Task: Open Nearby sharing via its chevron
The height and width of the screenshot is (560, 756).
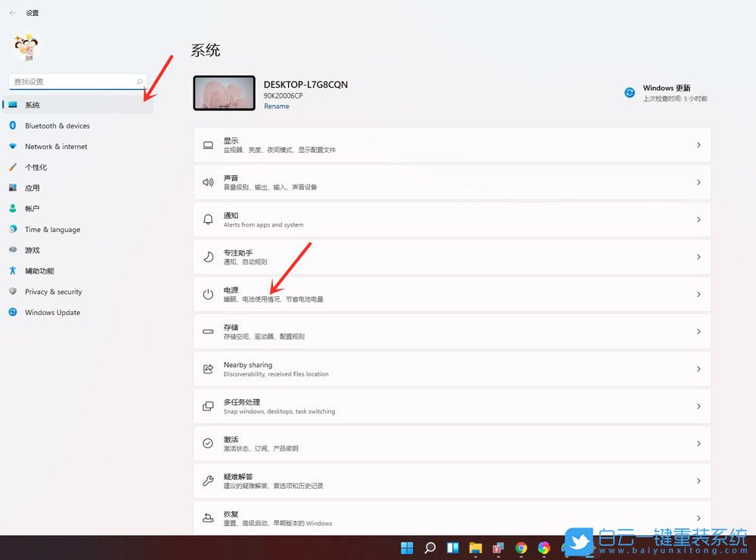Action: click(x=699, y=369)
